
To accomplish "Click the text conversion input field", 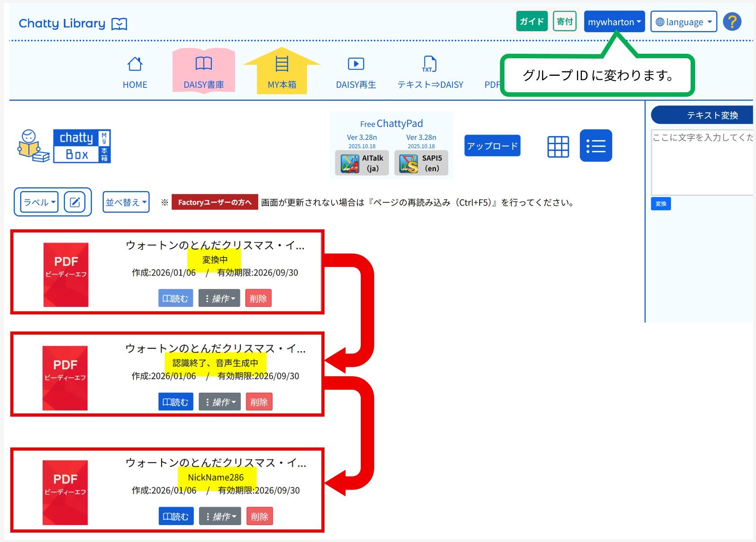I will point(702,163).
